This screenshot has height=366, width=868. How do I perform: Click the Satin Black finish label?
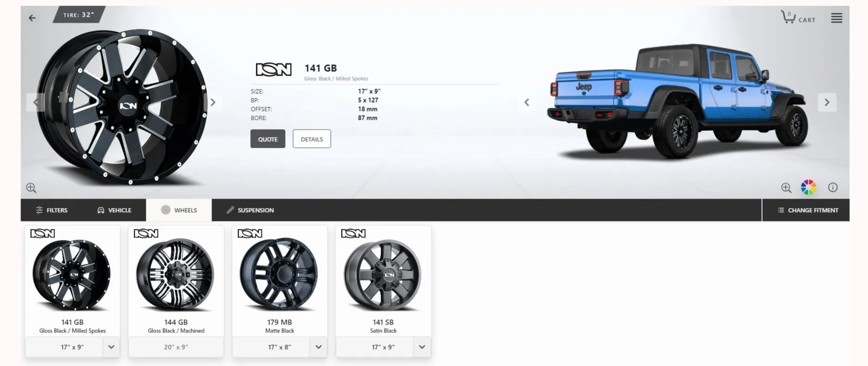383,331
